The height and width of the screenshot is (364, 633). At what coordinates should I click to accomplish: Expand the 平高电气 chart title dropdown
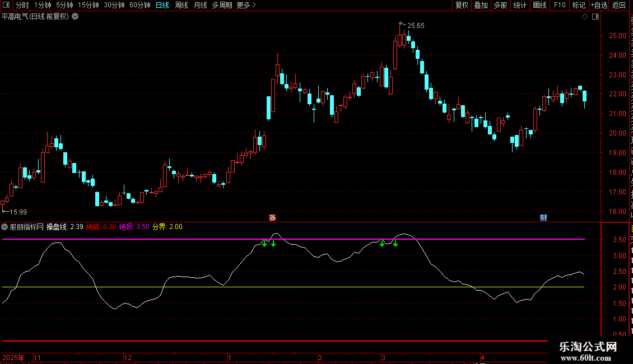coord(75,17)
